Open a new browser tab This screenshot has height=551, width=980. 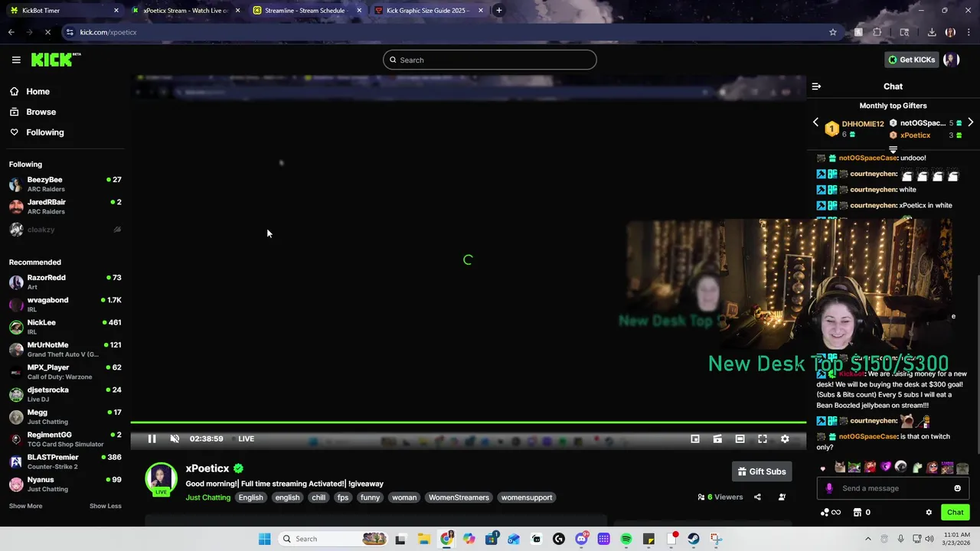(x=499, y=11)
